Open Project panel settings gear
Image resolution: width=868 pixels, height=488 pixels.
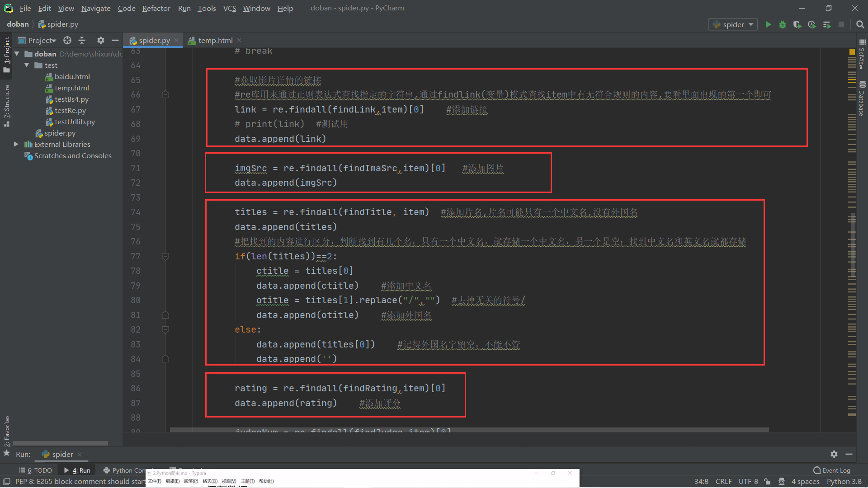pos(100,40)
